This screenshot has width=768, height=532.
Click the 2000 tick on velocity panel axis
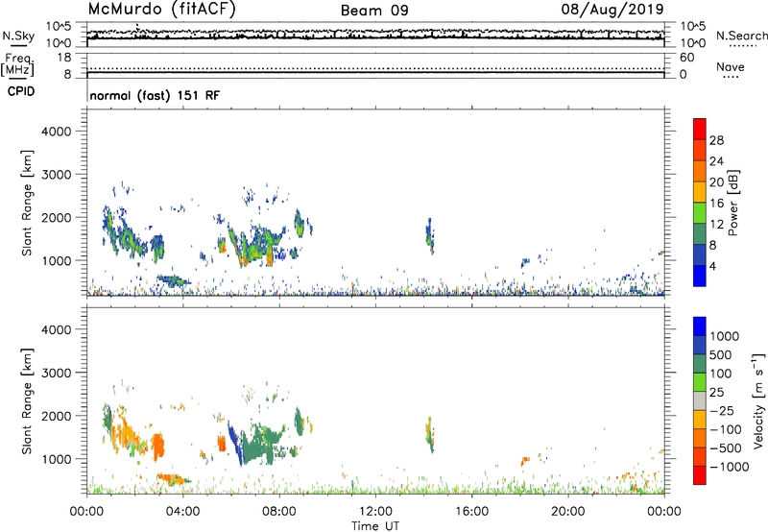(56, 416)
